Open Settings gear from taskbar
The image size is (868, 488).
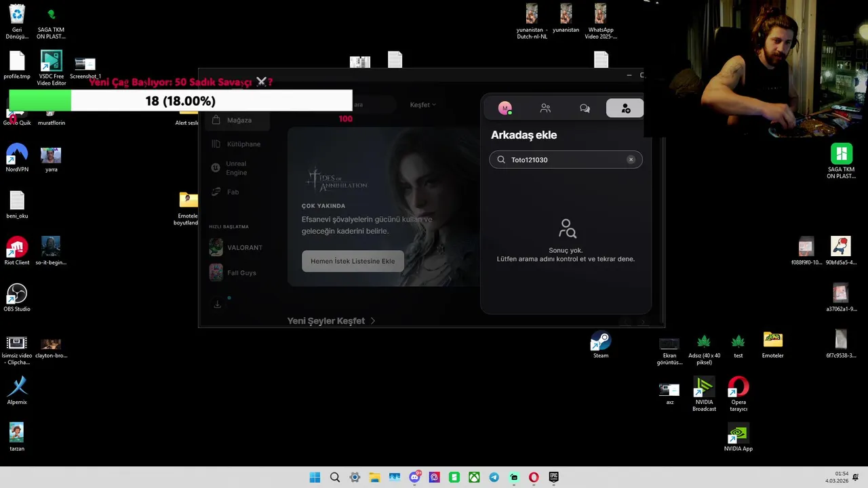click(x=355, y=477)
